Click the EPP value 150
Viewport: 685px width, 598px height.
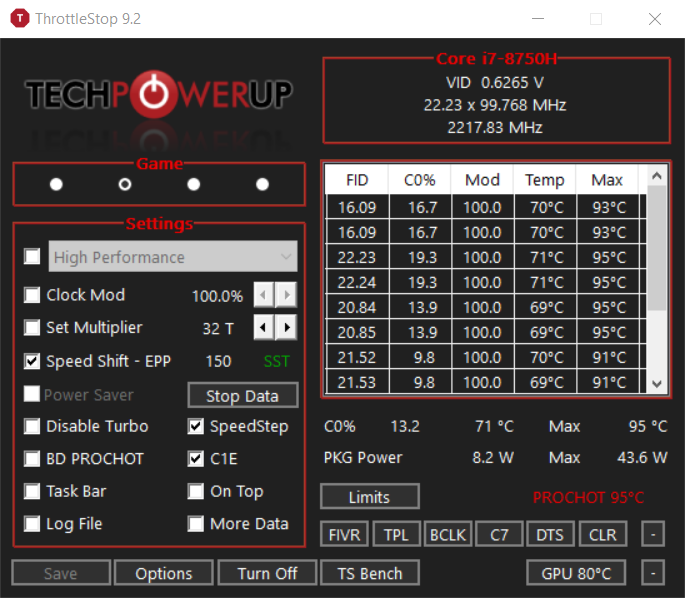tap(218, 362)
